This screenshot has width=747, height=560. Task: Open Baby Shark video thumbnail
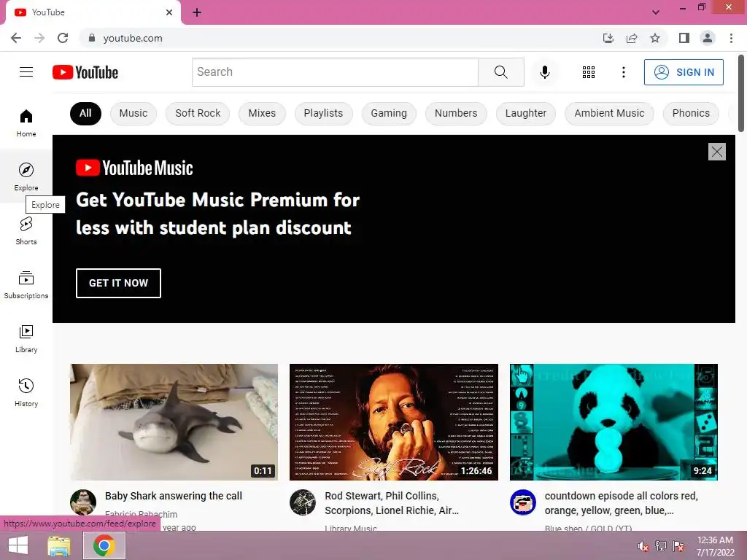coord(174,422)
